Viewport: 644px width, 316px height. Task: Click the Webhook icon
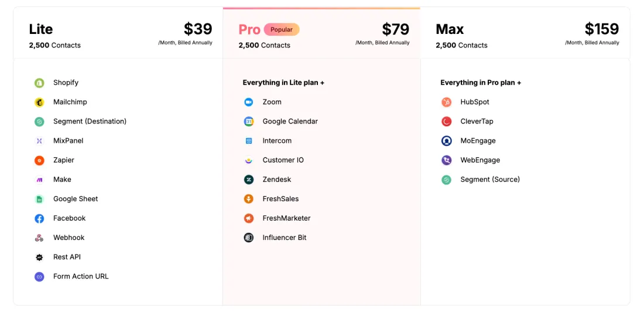click(39, 238)
